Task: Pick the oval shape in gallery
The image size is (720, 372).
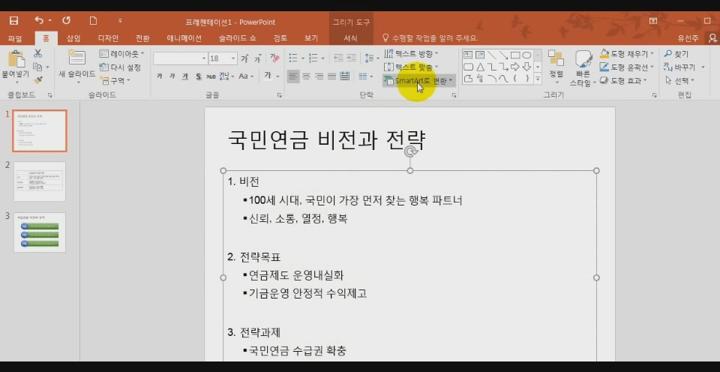Action: [x=527, y=55]
